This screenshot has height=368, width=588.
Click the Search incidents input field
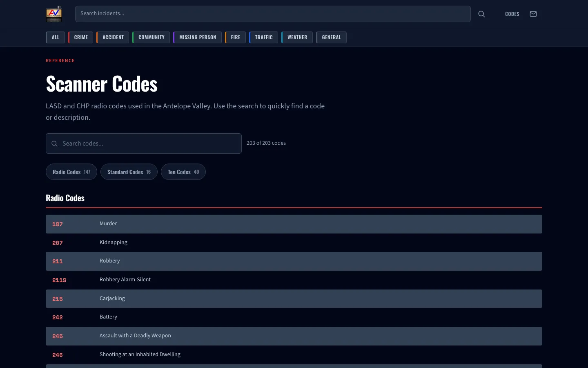273,13
